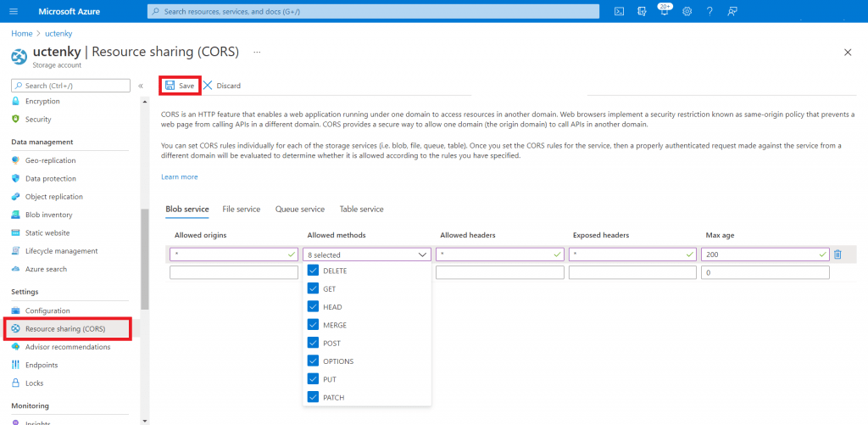Click the feedback icon in top bar
This screenshot has width=868, height=425.
point(732,11)
